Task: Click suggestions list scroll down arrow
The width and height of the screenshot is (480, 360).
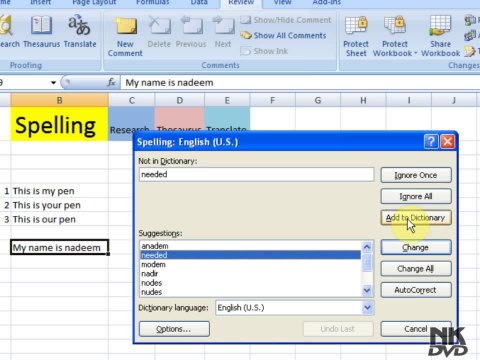Action: tap(367, 291)
